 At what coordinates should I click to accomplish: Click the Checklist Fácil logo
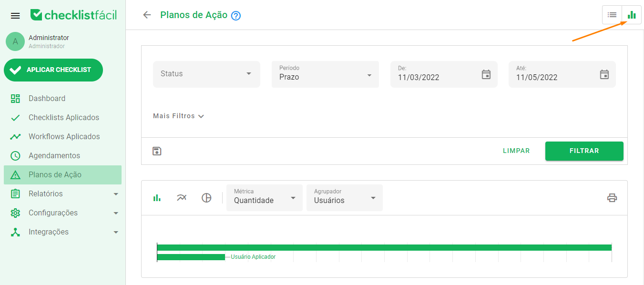tap(73, 15)
